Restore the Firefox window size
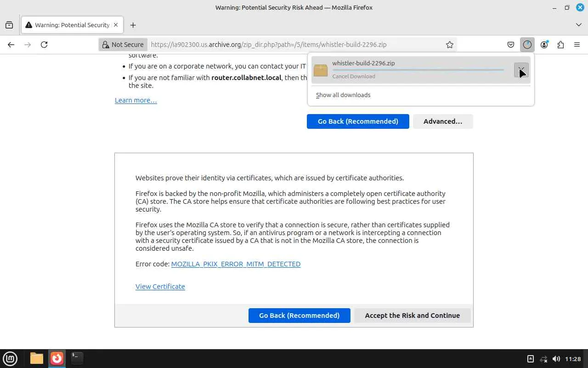Image resolution: width=588 pixels, height=368 pixels. click(x=567, y=7)
